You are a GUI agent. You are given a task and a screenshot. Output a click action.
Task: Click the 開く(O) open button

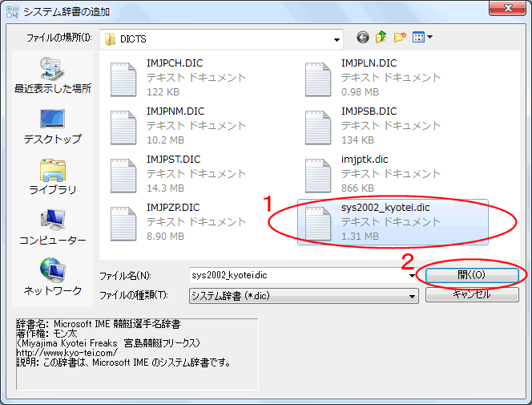[471, 274]
